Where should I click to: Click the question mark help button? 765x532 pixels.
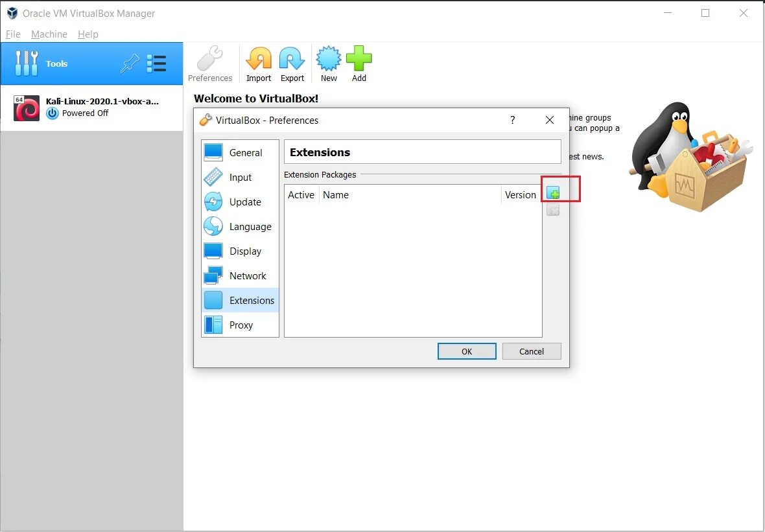[x=512, y=120]
